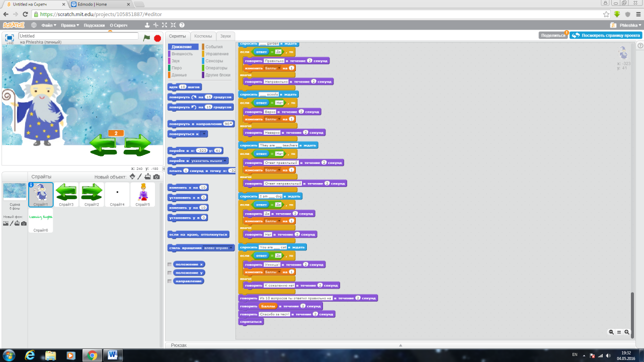The height and width of the screenshot is (362, 644).
Task: Click 'Посмотреть страницу проекта' button
Action: (606, 36)
